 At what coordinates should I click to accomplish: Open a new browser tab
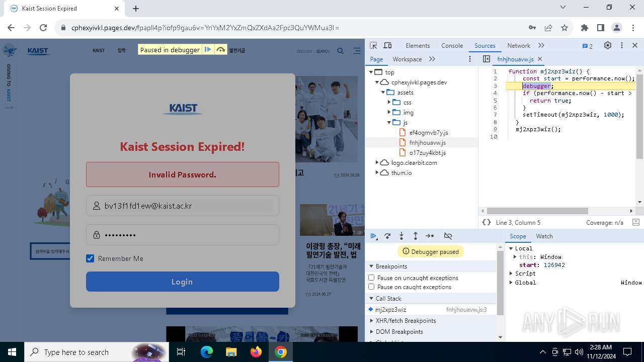(x=136, y=9)
